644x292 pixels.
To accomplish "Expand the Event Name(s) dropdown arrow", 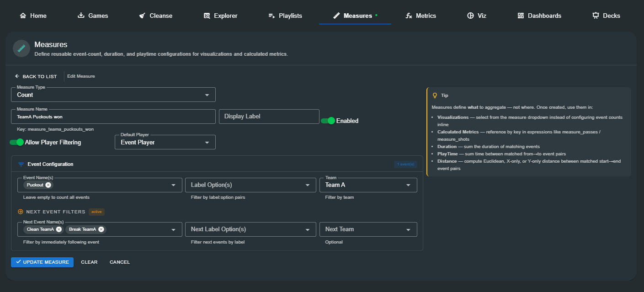I will click(x=173, y=185).
